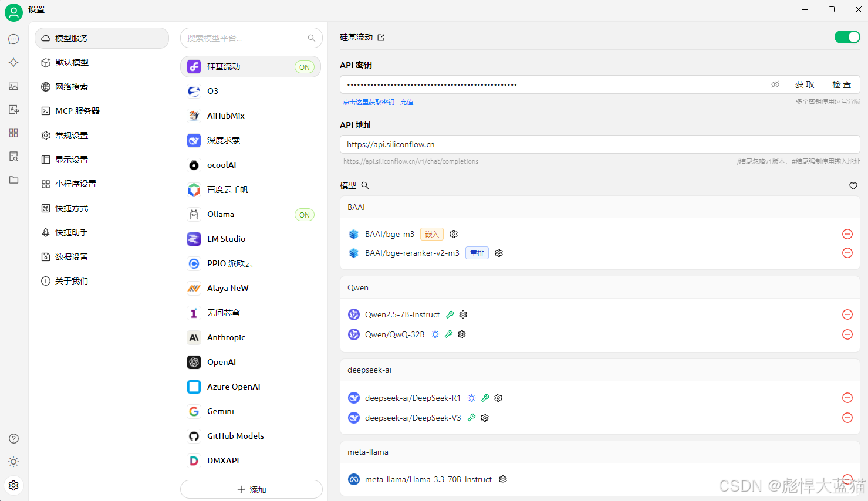Select the LM Studio provider
The height and width of the screenshot is (501, 868).
tap(251, 239)
